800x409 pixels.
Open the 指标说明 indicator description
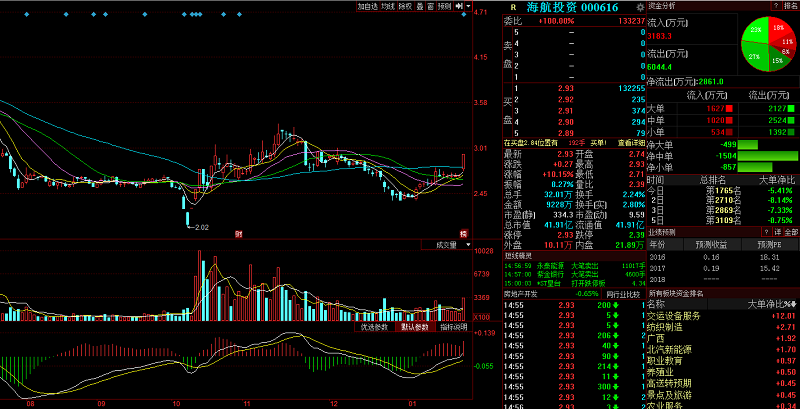453,327
